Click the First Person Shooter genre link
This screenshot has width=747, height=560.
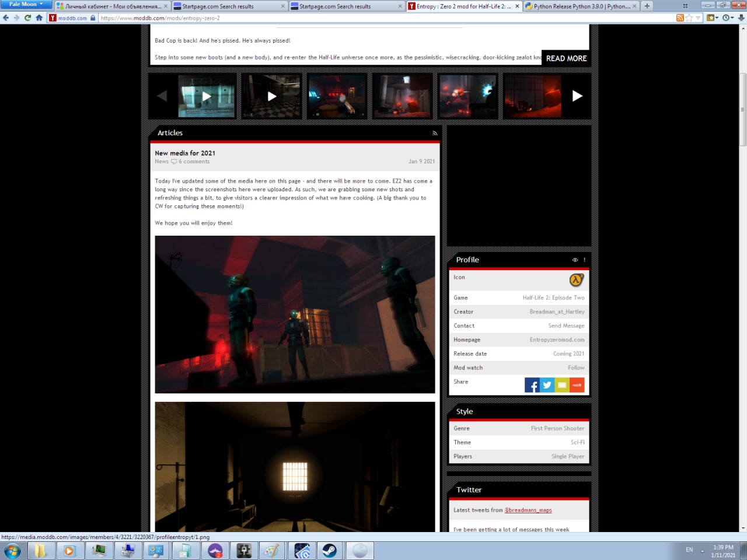coord(557,428)
